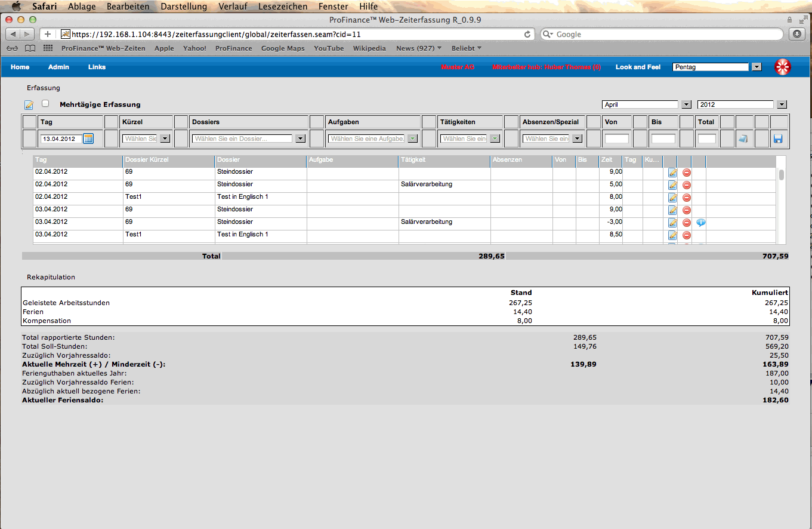Open the Wikipedia bookmark
The image size is (812, 529).
click(369, 48)
